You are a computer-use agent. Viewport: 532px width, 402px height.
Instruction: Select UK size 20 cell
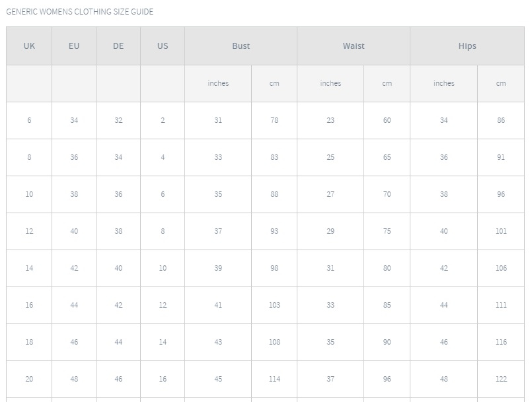click(29, 379)
